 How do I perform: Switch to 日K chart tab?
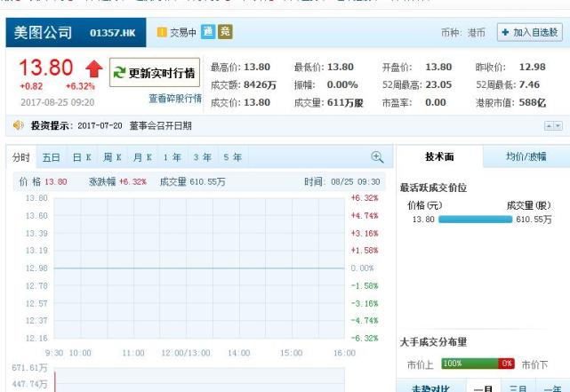(82, 157)
